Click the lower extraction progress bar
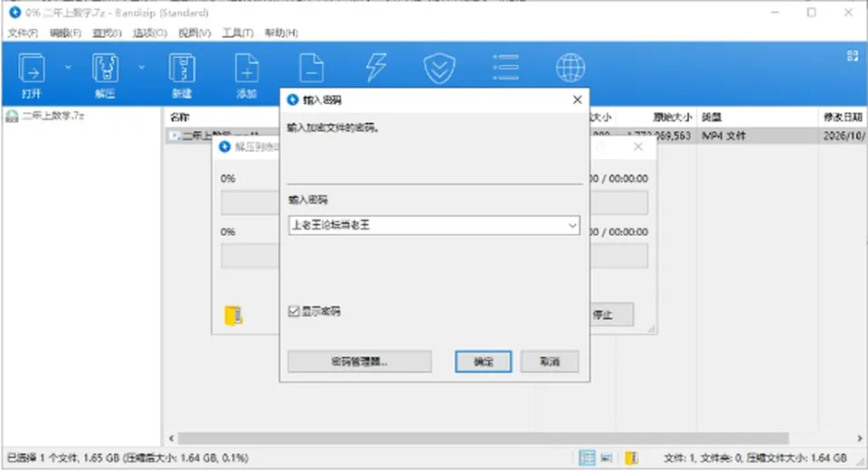The image size is (868, 471). (250, 256)
